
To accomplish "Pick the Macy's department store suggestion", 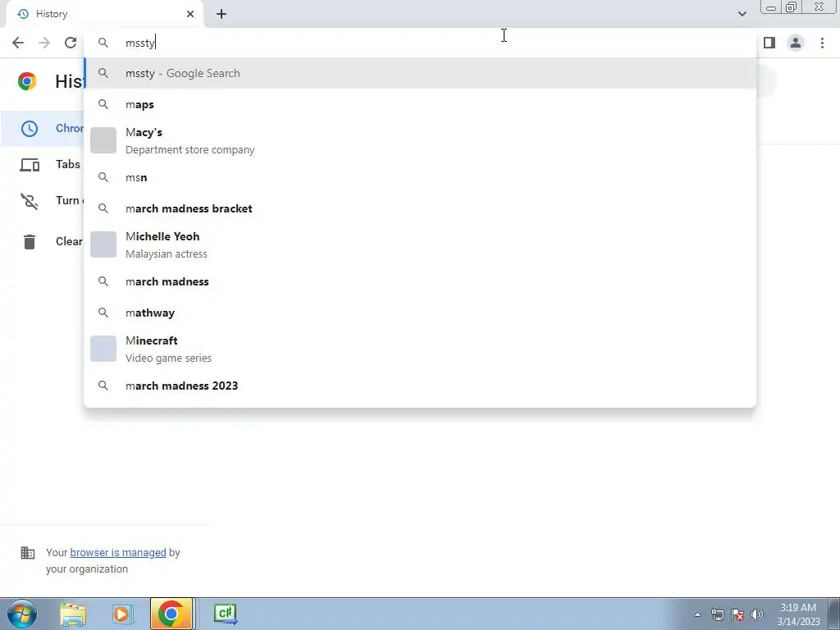I will click(x=420, y=140).
